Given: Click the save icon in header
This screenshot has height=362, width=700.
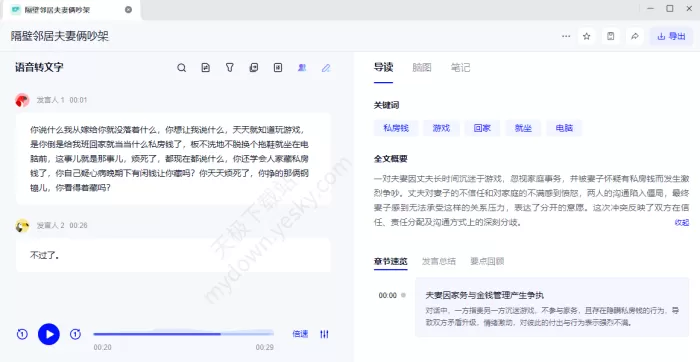Looking at the screenshot, I should (x=611, y=37).
